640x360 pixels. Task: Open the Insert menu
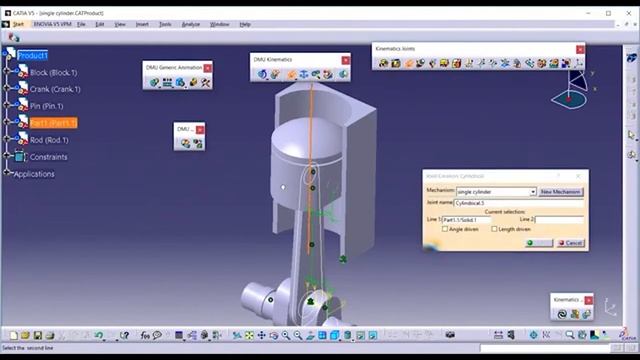[142, 24]
